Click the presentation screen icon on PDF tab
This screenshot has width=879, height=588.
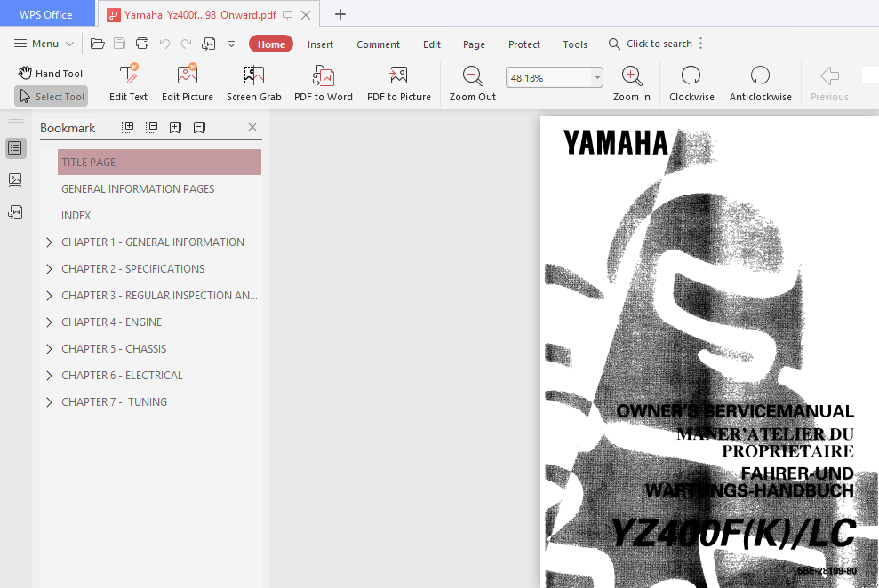pos(288,15)
